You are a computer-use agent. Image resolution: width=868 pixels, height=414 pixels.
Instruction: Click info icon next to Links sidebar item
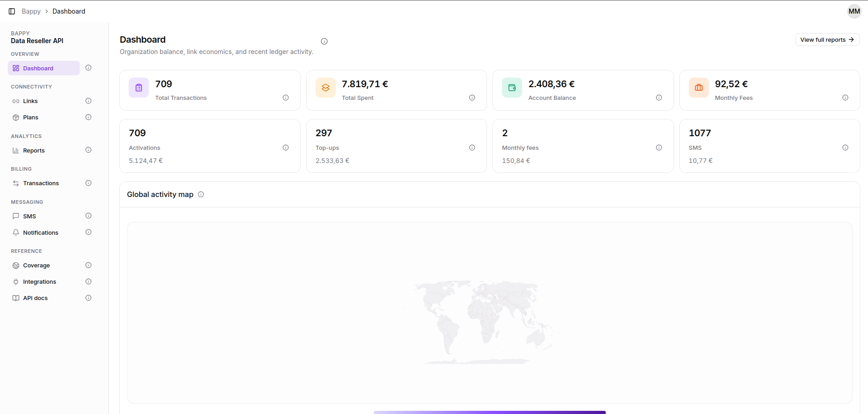point(88,101)
